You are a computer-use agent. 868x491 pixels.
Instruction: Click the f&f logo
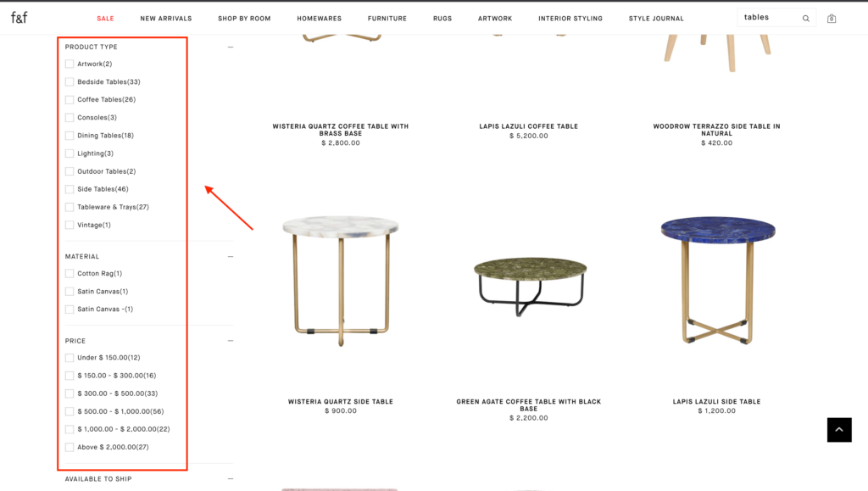tap(19, 18)
